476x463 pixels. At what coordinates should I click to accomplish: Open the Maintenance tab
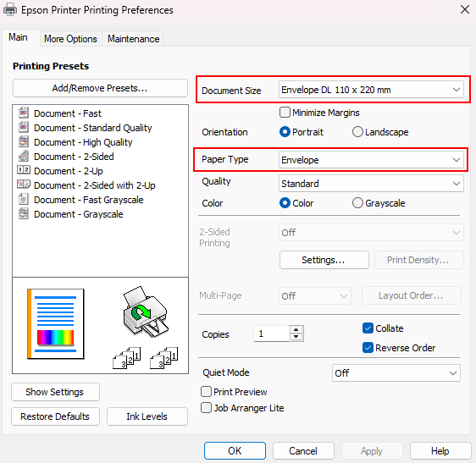(133, 39)
